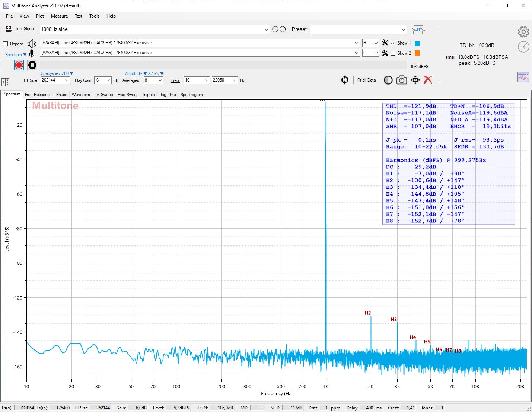Expand the output WASAPI device dropdown

[357, 43]
